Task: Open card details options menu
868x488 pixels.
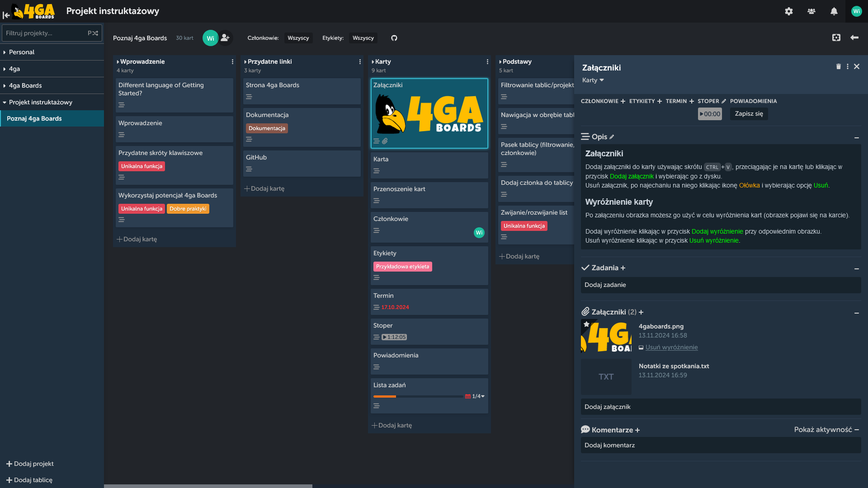Action: (848, 66)
